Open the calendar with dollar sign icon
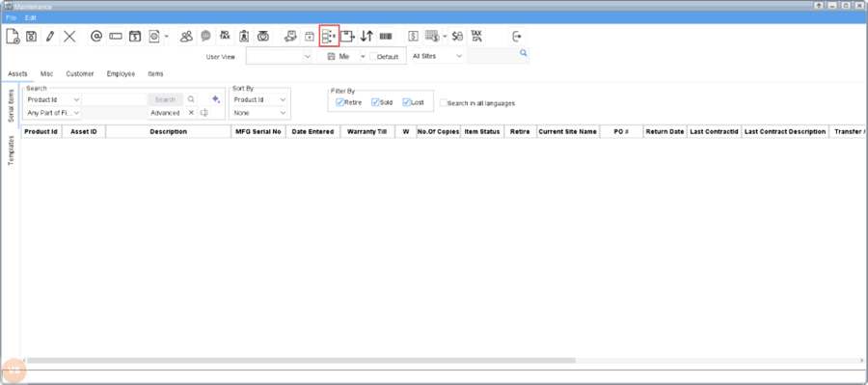The image size is (868, 385). point(134,37)
